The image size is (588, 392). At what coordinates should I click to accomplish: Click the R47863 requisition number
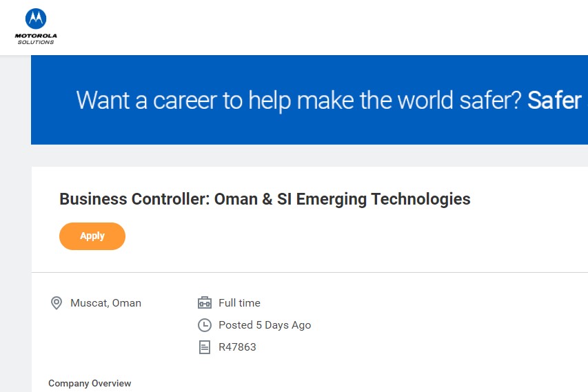(237, 347)
